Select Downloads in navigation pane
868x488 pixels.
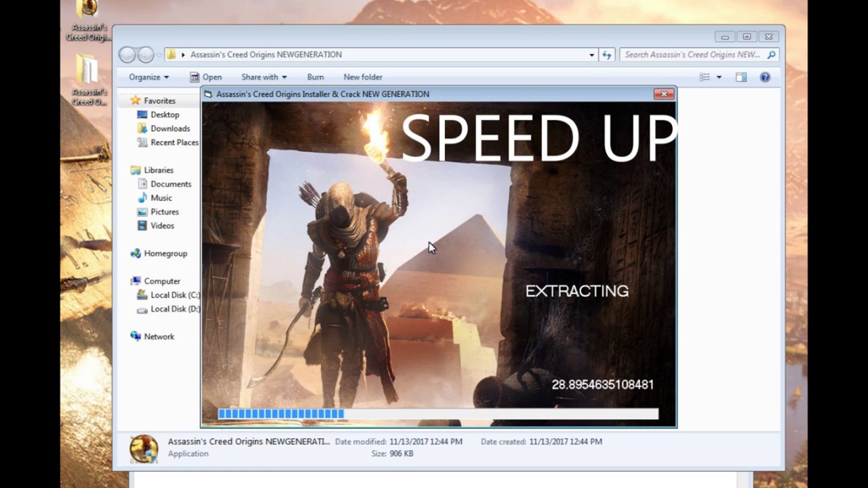[x=170, y=129]
